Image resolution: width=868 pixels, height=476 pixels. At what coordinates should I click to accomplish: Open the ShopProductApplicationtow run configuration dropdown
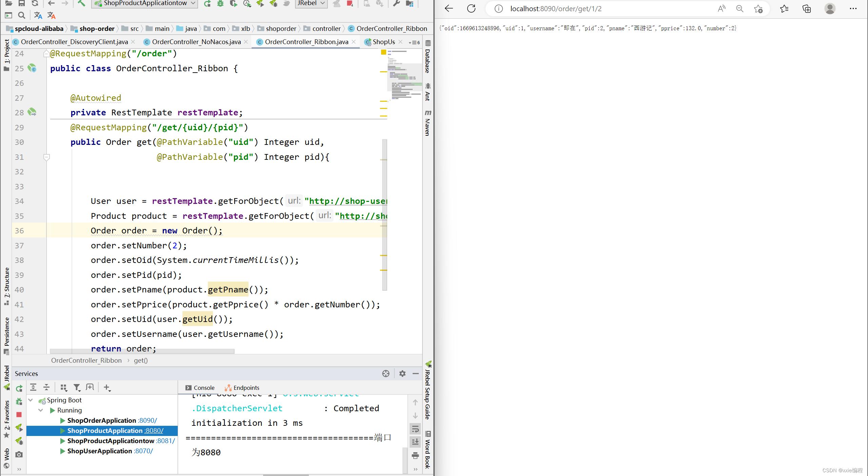coord(193,3)
